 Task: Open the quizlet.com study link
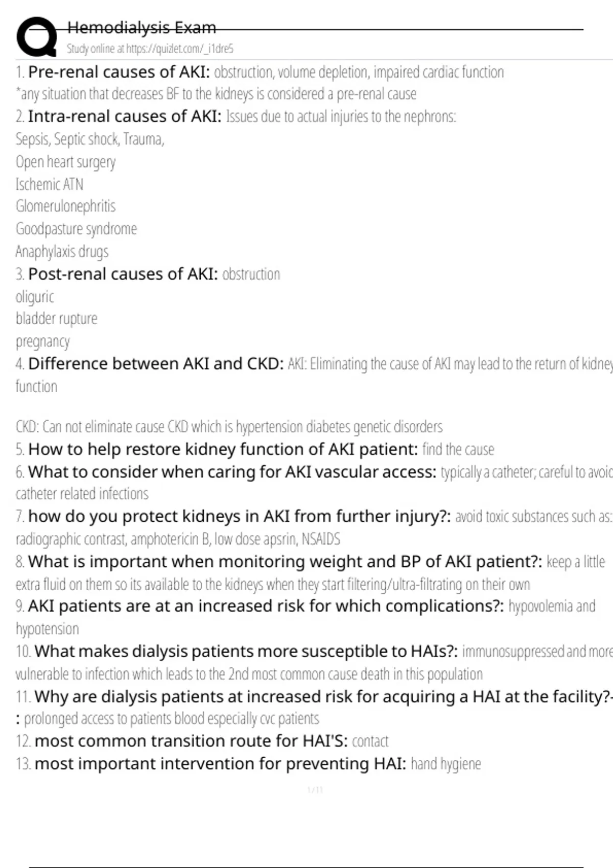click(150, 49)
